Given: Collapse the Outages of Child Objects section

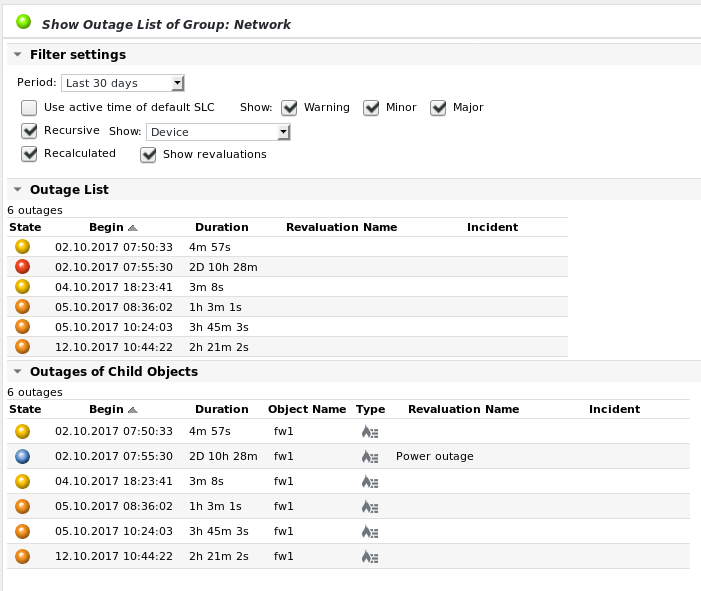Looking at the screenshot, I should [18, 372].
